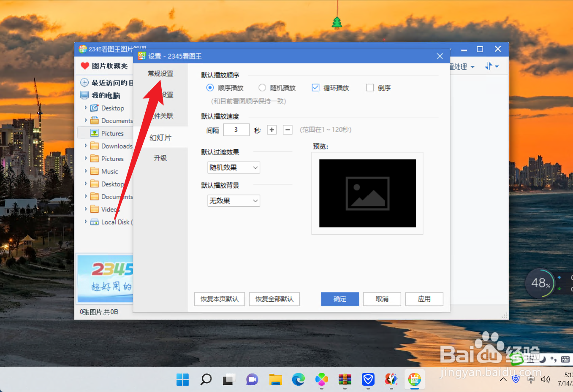Click the 应用 button
The image size is (573, 392).
tap(424, 299)
